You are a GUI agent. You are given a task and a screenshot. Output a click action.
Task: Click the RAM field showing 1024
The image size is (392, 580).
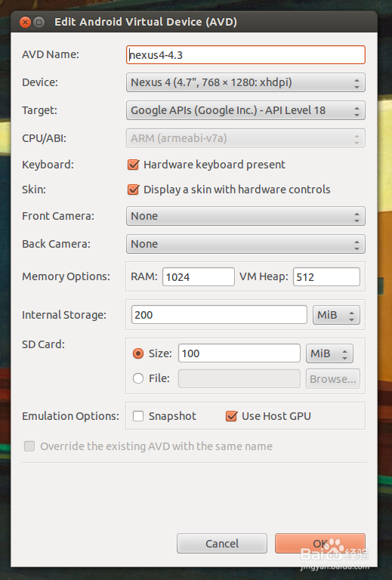pos(199,277)
